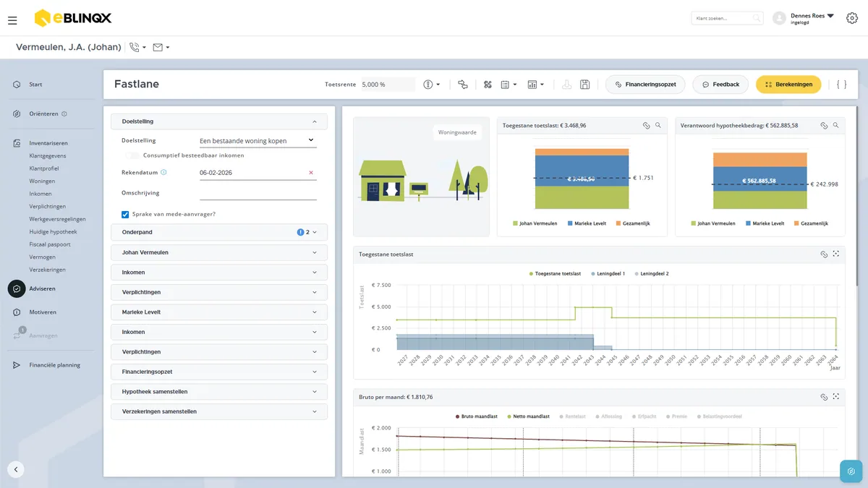Open the settings gear icon
The image size is (868, 488).
tap(851, 18)
